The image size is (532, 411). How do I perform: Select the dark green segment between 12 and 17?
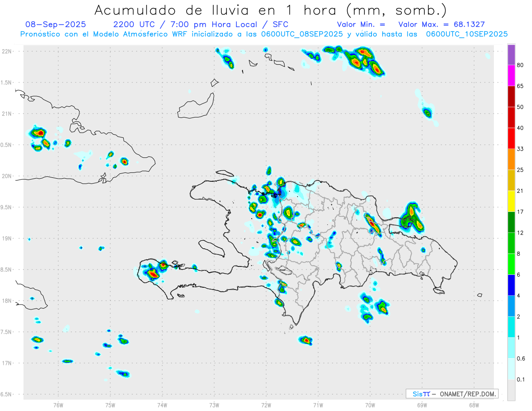[511, 222]
